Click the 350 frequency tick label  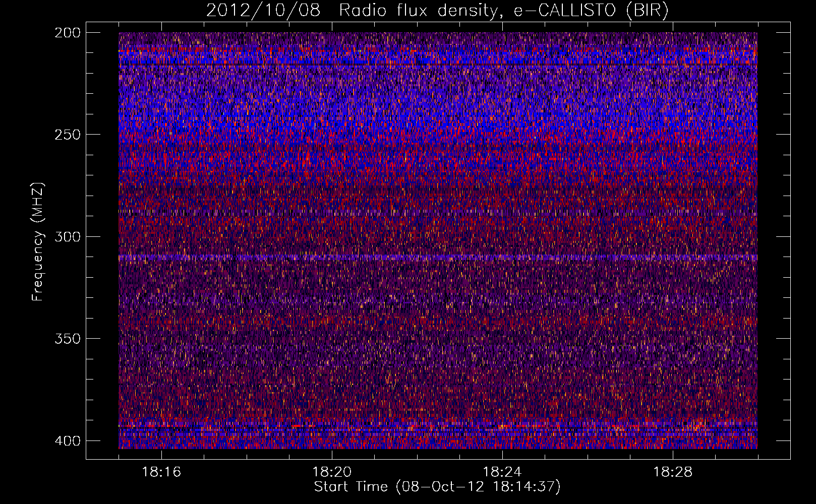(67, 339)
